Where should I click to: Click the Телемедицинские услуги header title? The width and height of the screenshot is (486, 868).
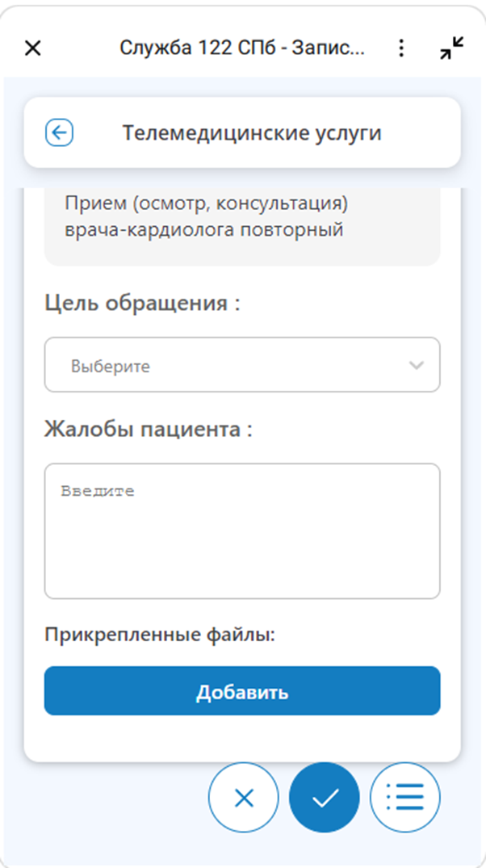coord(252,132)
